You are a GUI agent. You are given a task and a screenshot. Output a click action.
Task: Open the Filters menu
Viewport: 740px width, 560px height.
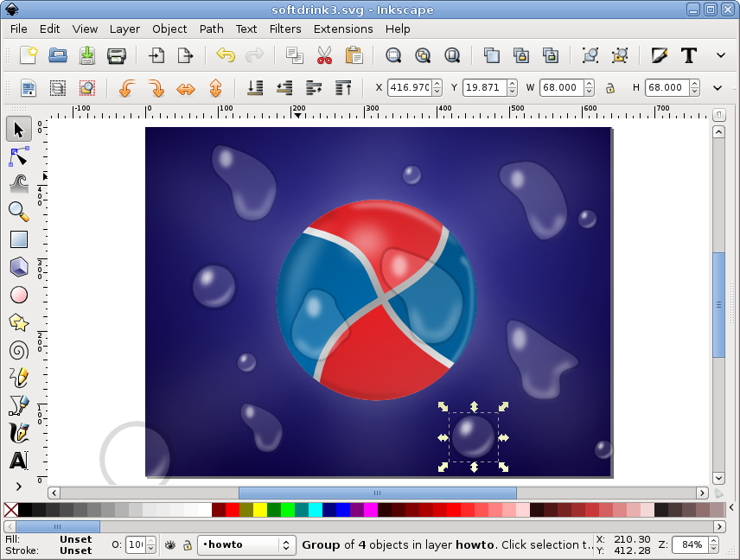pyautogui.click(x=285, y=29)
